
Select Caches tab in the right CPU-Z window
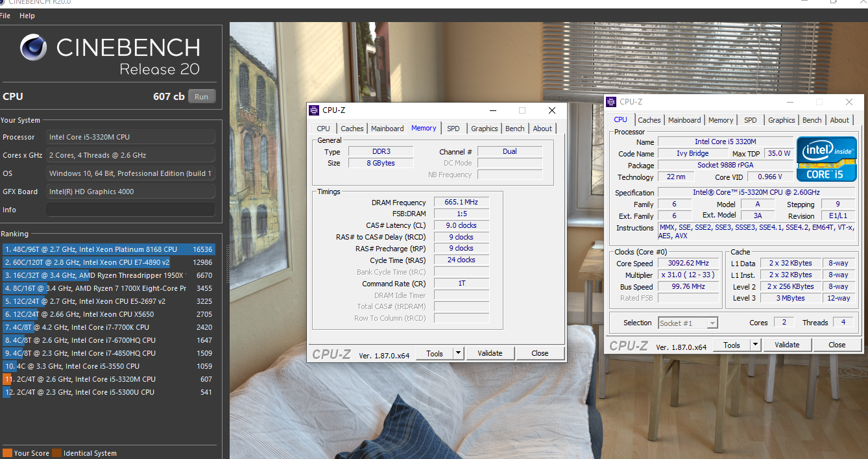tap(649, 120)
